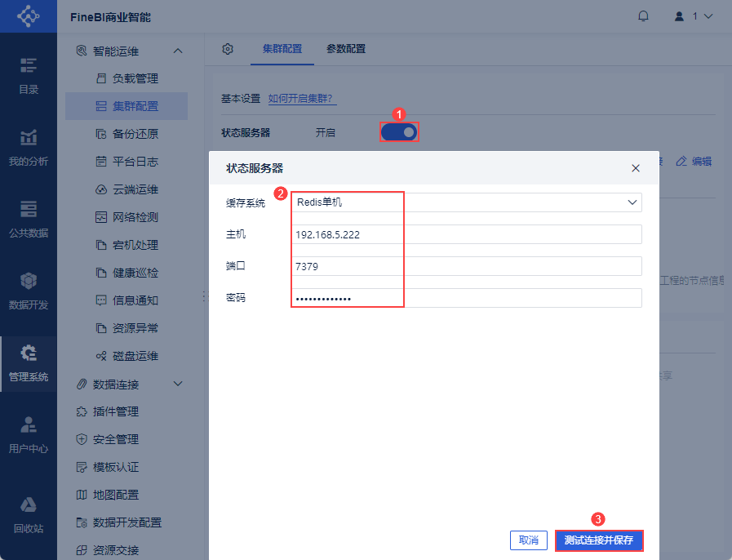Select 集群配置 in the left menu
Screen dimensions: 732x560
click(126, 106)
